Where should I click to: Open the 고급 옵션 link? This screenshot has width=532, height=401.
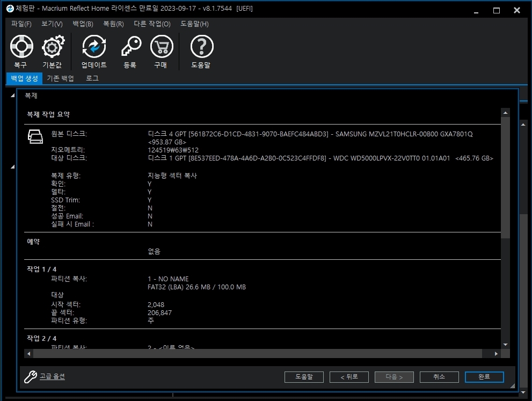point(52,376)
